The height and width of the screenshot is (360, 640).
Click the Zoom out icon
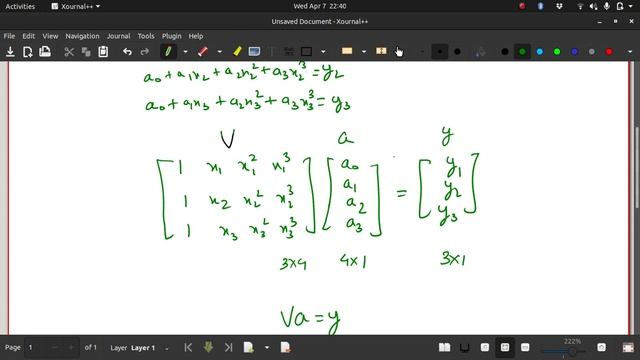485,347
